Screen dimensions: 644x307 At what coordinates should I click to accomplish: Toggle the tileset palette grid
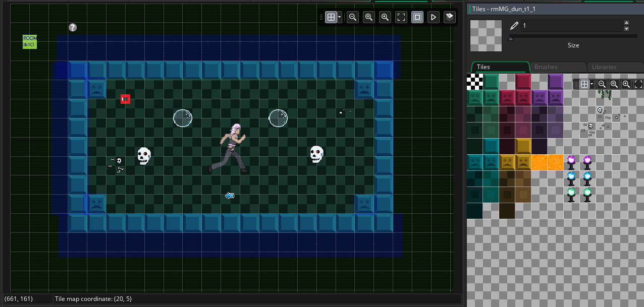point(584,84)
